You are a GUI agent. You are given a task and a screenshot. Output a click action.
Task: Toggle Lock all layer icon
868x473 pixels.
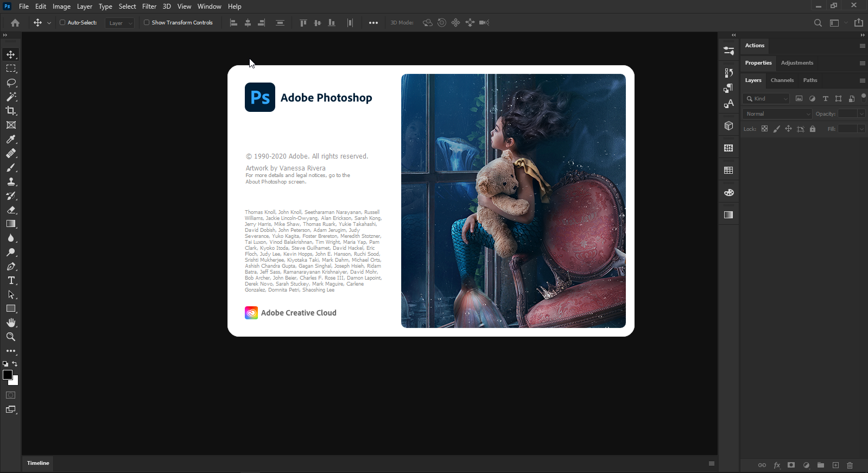[813, 129]
